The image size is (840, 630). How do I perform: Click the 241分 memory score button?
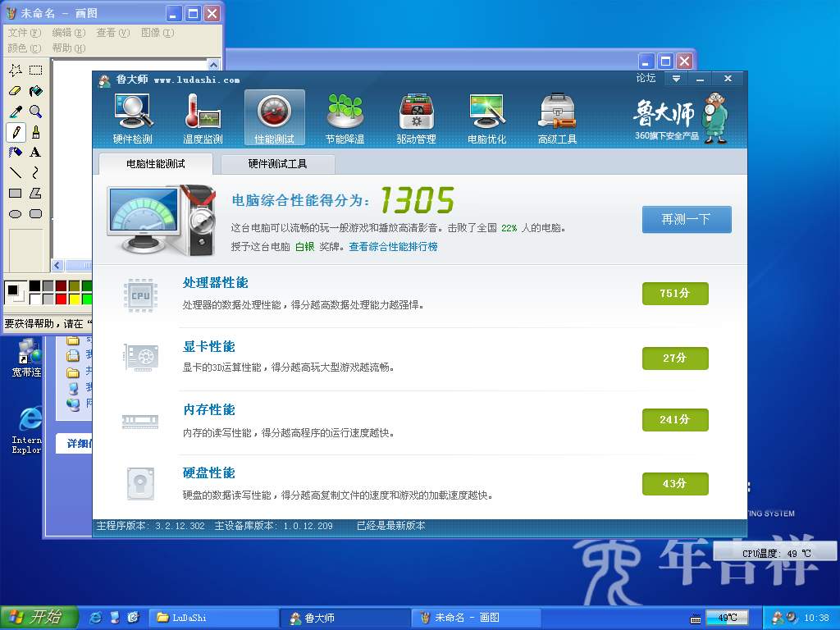pos(675,420)
